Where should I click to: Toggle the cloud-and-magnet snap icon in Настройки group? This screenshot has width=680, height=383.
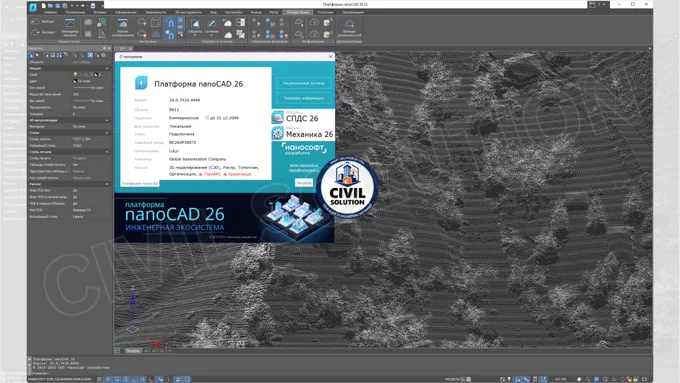170,22
